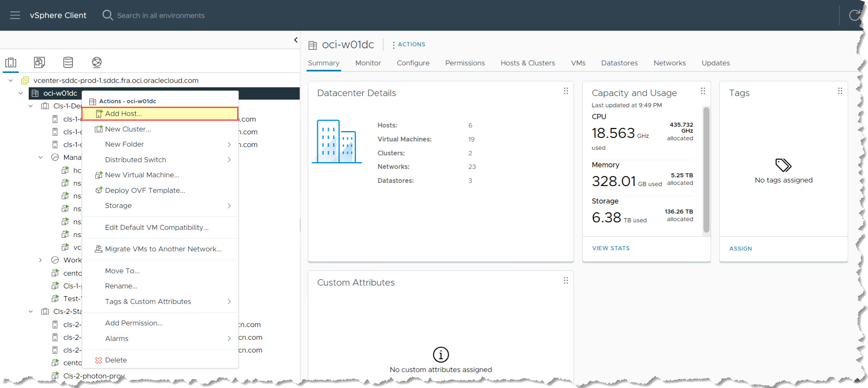
Task: Click Custom Attributes card drag handle
Action: [x=565, y=281]
